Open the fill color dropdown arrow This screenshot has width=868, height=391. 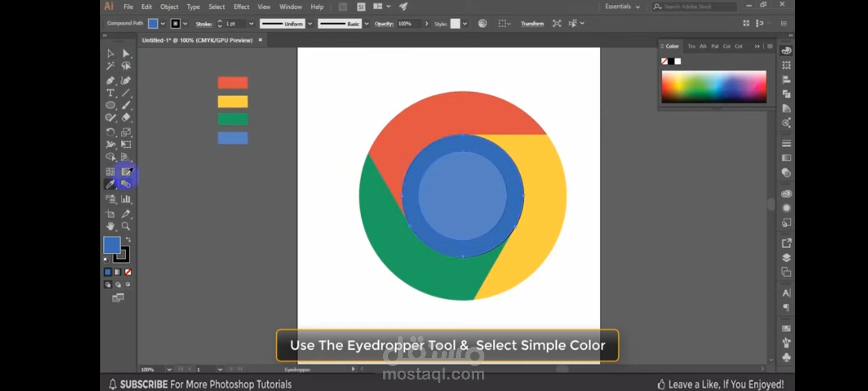click(163, 24)
